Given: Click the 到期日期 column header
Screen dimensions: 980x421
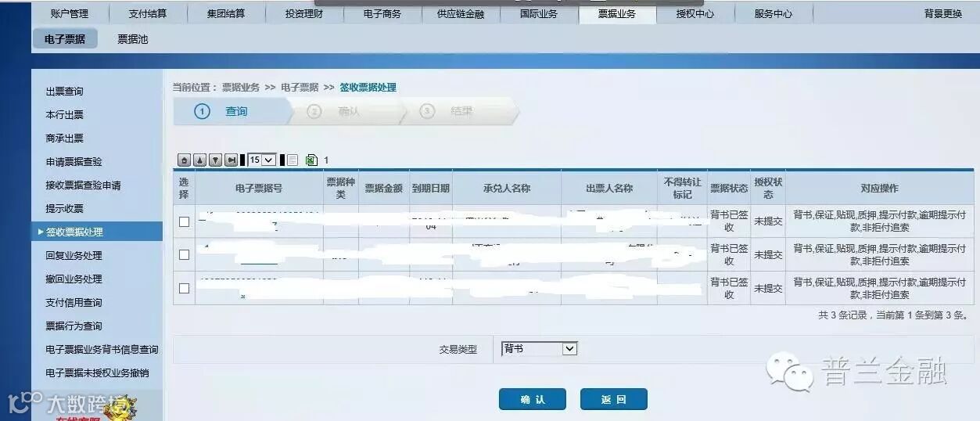Looking at the screenshot, I should (431, 189).
